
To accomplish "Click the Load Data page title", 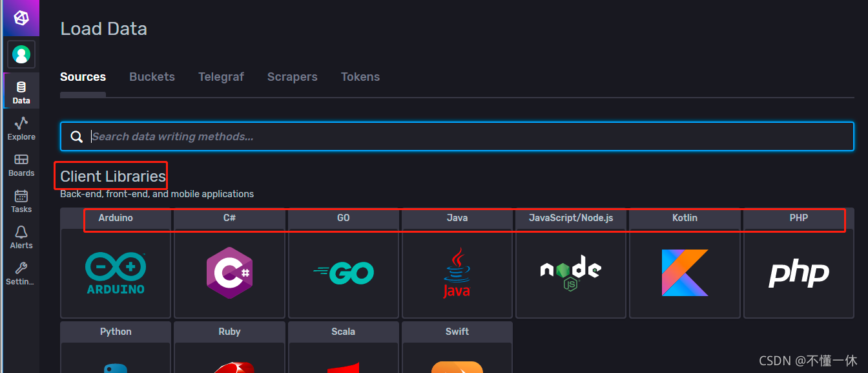I will (x=103, y=29).
